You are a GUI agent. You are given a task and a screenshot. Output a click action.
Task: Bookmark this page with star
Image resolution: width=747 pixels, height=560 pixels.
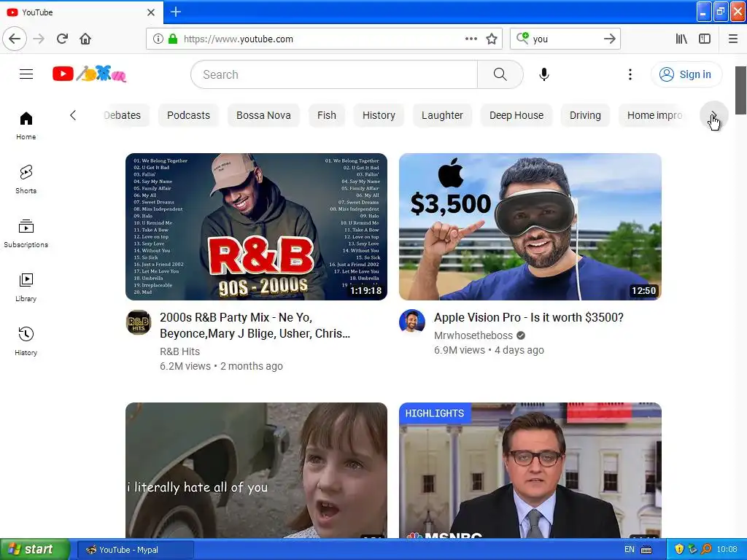pos(492,39)
